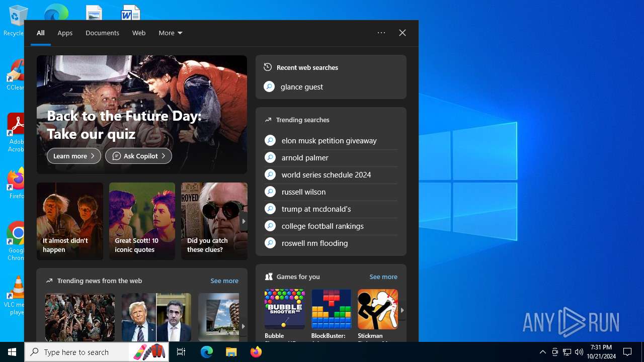Search 'college football rankings'
644x362 pixels.
[x=331, y=226]
